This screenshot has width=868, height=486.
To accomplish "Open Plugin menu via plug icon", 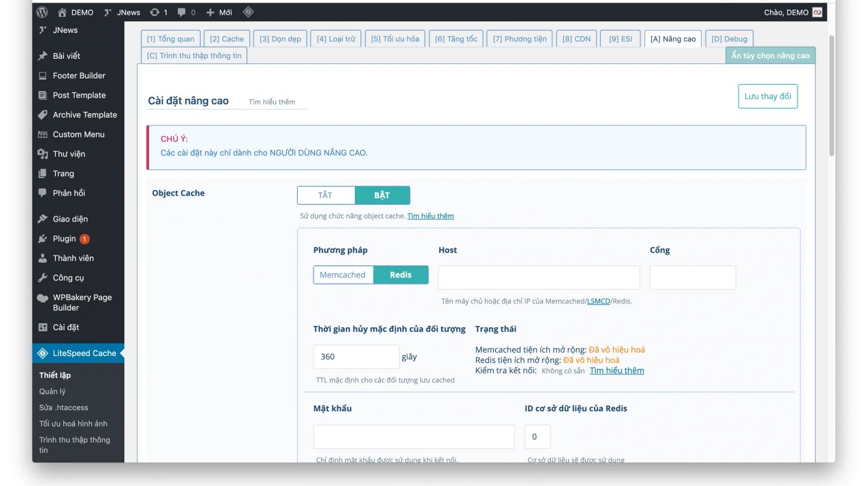I will click(x=42, y=239).
